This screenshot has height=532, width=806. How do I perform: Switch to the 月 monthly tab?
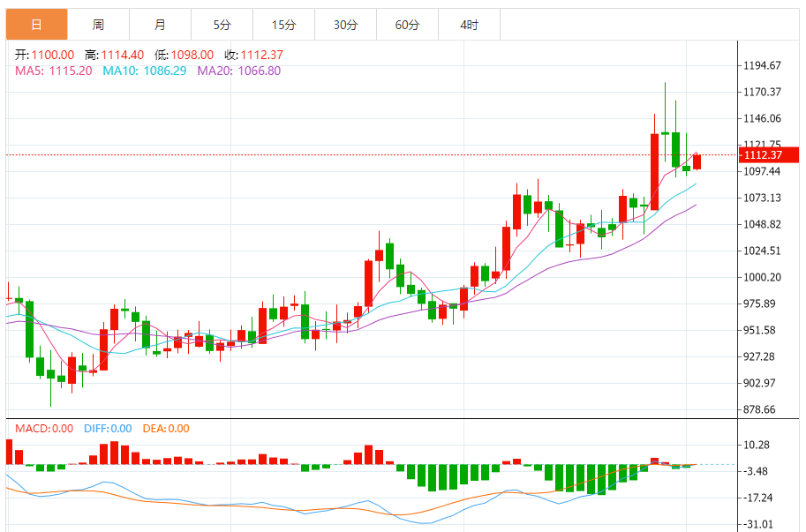(x=160, y=25)
